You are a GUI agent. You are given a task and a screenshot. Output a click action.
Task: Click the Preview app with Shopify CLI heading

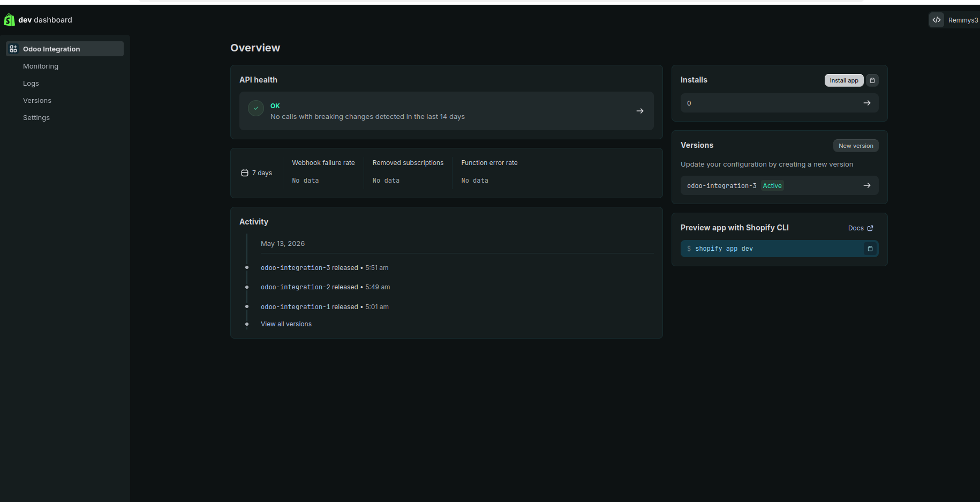735,228
